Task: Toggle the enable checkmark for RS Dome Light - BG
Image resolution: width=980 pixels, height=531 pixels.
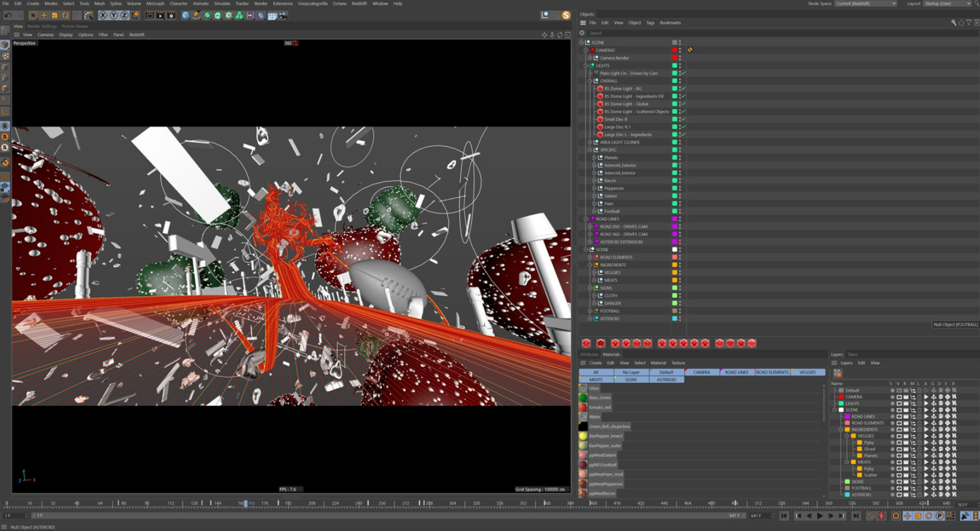Action: coord(684,89)
